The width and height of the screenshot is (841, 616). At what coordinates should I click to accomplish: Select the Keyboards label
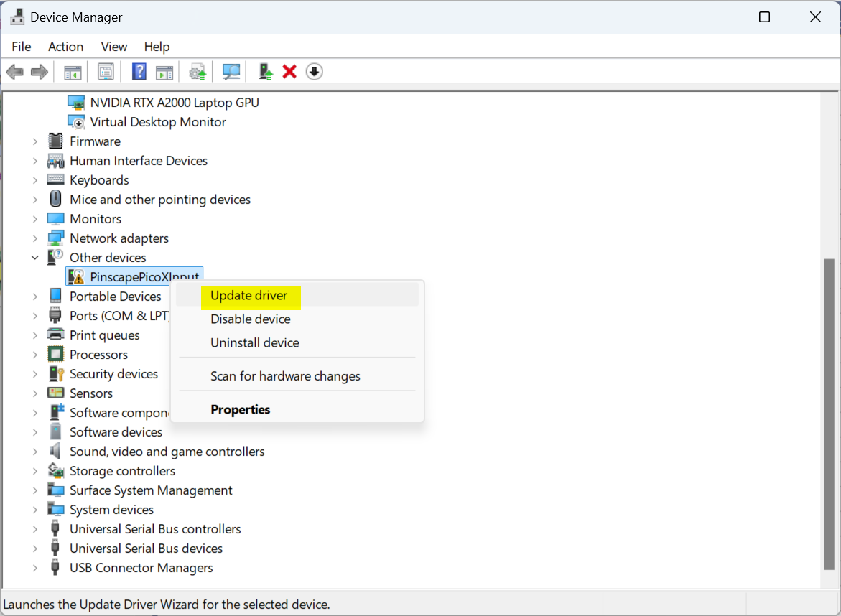pyautogui.click(x=99, y=180)
